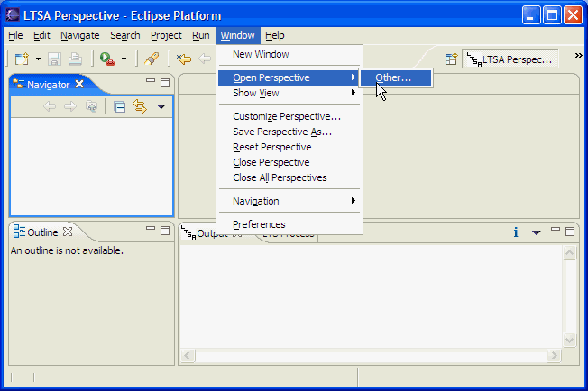Open the Navigate menu

tap(80, 35)
